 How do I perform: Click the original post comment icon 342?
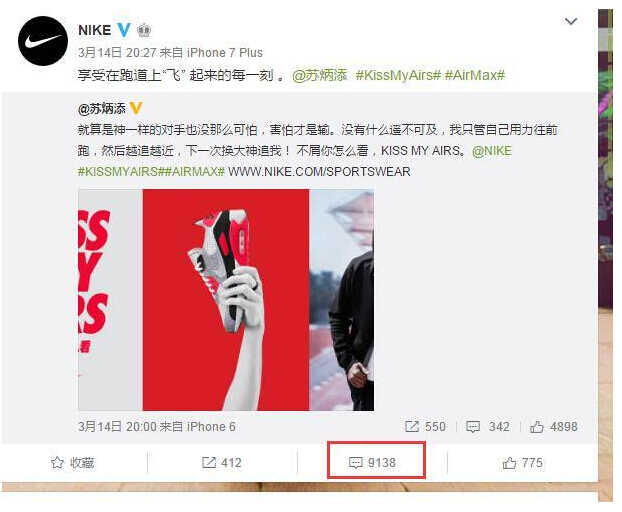point(488,427)
